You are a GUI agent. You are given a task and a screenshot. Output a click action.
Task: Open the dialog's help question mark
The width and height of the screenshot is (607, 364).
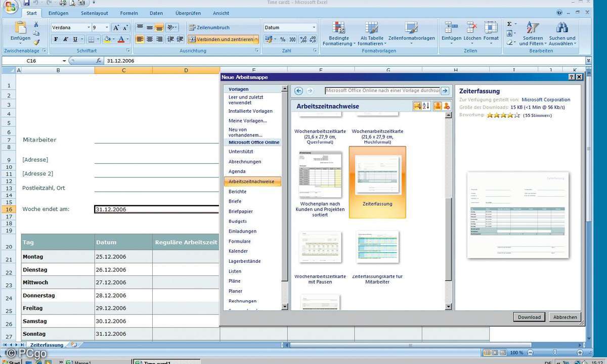(x=572, y=77)
